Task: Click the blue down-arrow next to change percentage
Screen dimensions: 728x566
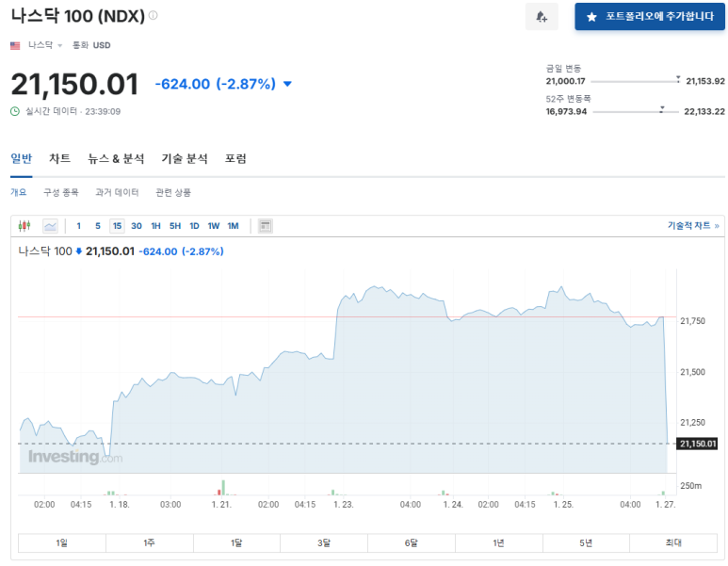Action: click(287, 84)
